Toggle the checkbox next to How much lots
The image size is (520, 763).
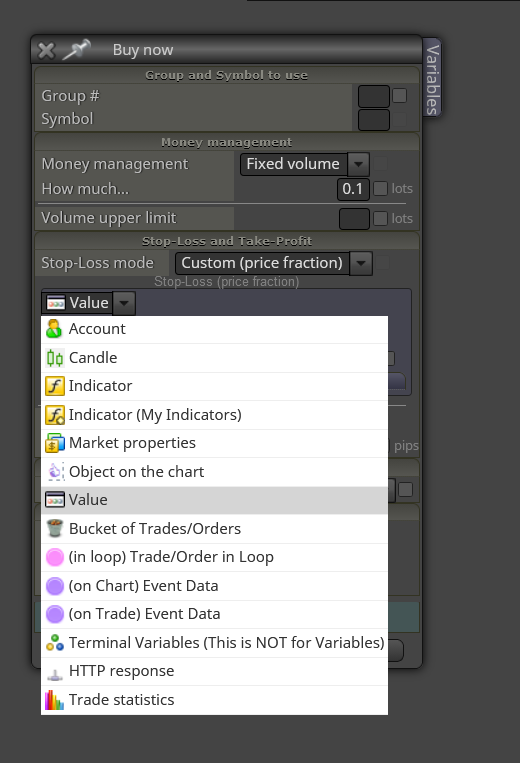[x=380, y=188]
